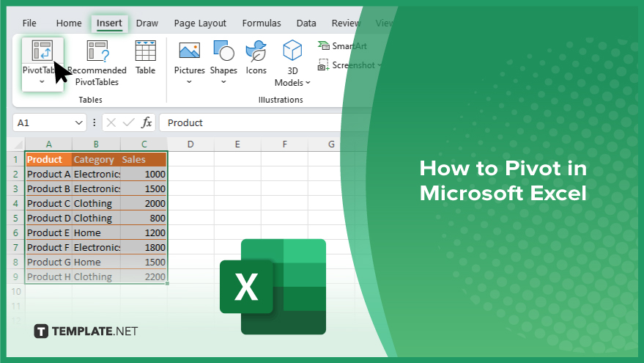The height and width of the screenshot is (363, 644).
Task: Select cell containing Product D
Action: [x=48, y=219]
